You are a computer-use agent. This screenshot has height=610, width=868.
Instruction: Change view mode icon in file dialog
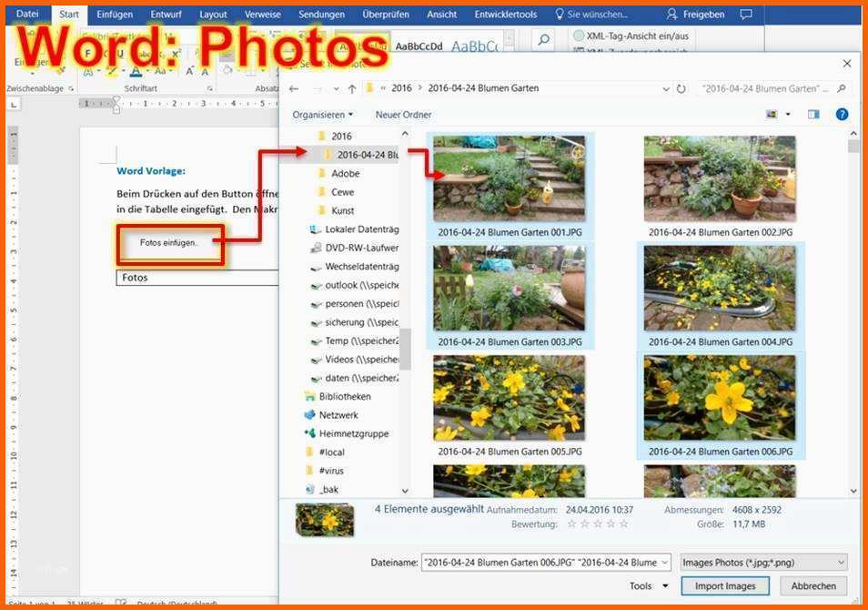pyautogui.click(x=772, y=115)
